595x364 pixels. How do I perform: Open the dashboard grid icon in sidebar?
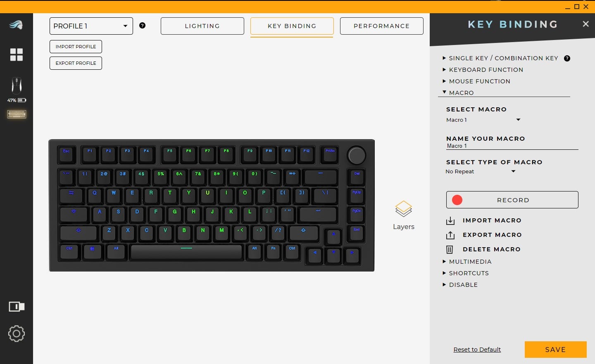17,54
